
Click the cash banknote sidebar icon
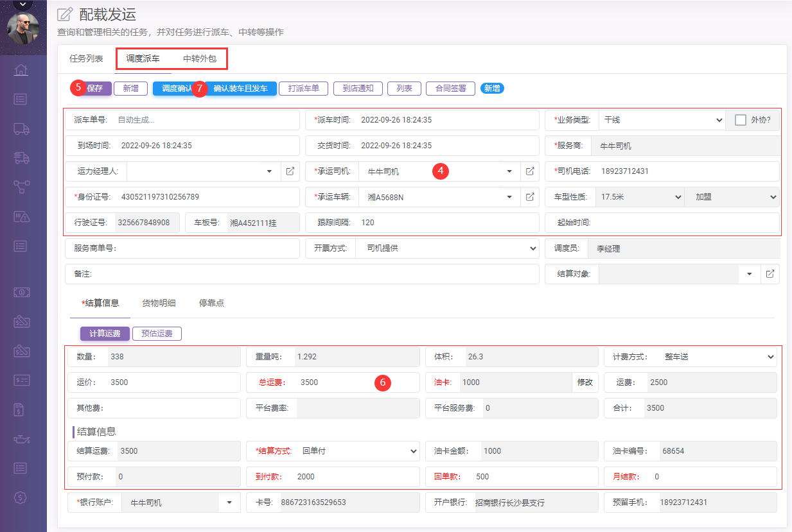[x=21, y=292]
